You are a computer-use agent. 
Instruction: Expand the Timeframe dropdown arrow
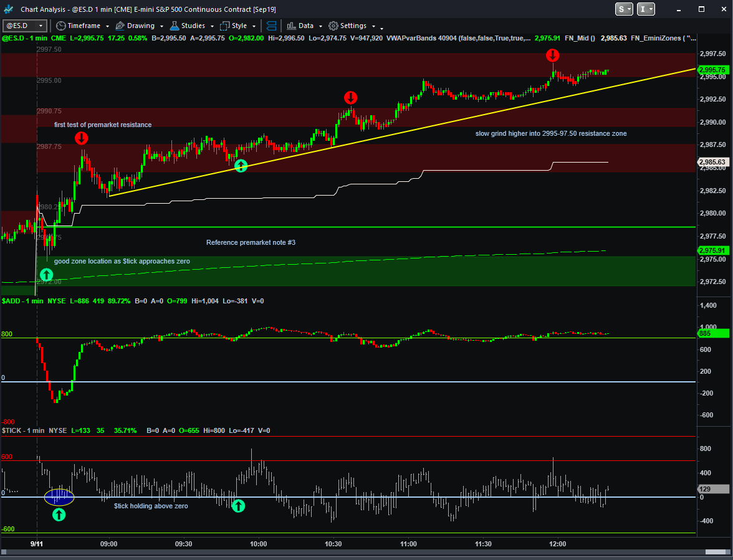click(107, 26)
